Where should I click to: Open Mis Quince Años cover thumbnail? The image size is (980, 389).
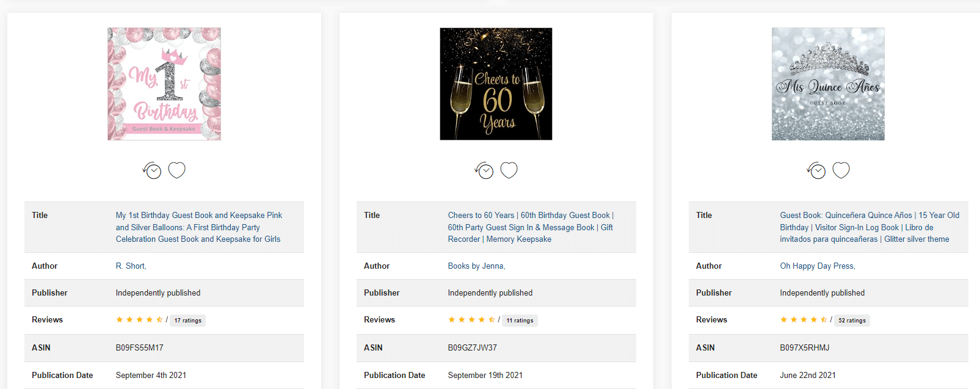click(x=828, y=84)
